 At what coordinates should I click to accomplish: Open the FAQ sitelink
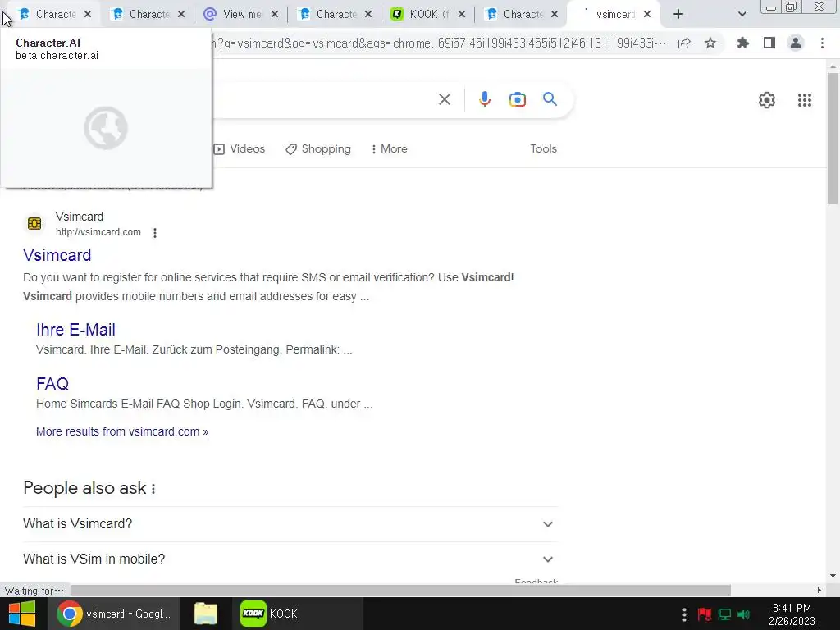(52, 384)
